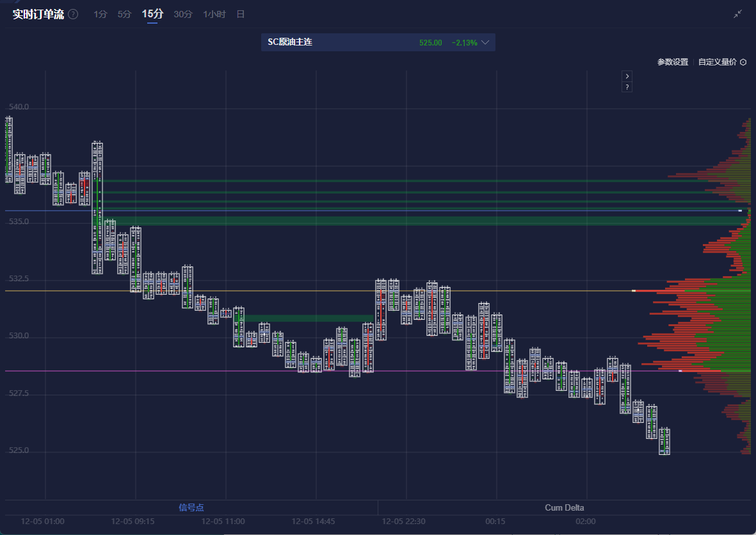Collapse the order flow panel using the shrink icon
The height and width of the screenshot is (535, 756).
click(x=737, y=14)
